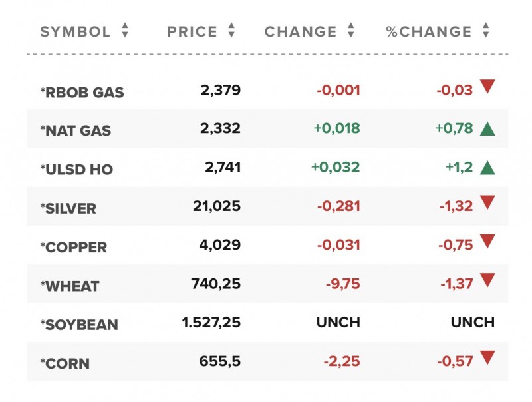
Task: Click the red down arrow for SILVER
Action: [488, 202]
